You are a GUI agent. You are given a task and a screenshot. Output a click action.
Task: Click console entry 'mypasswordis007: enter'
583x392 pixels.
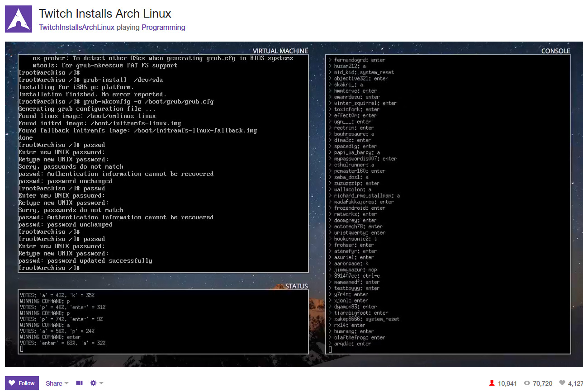pos(362,159)
